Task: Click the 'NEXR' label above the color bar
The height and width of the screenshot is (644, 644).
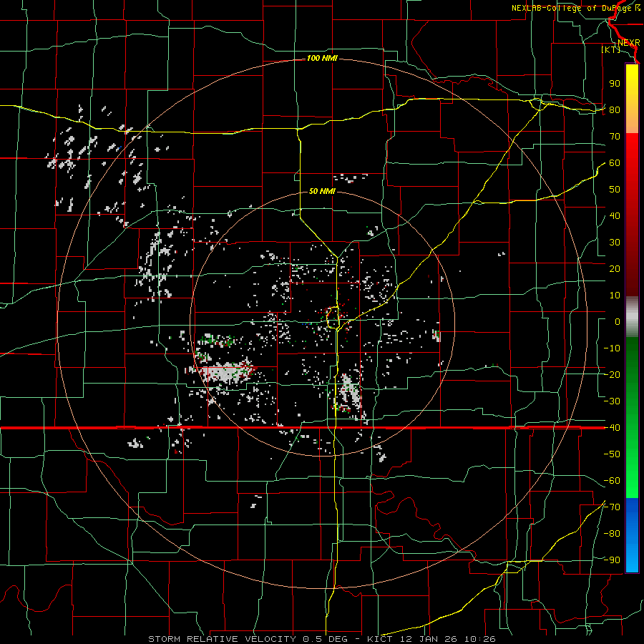Action: tap(629, 43)
